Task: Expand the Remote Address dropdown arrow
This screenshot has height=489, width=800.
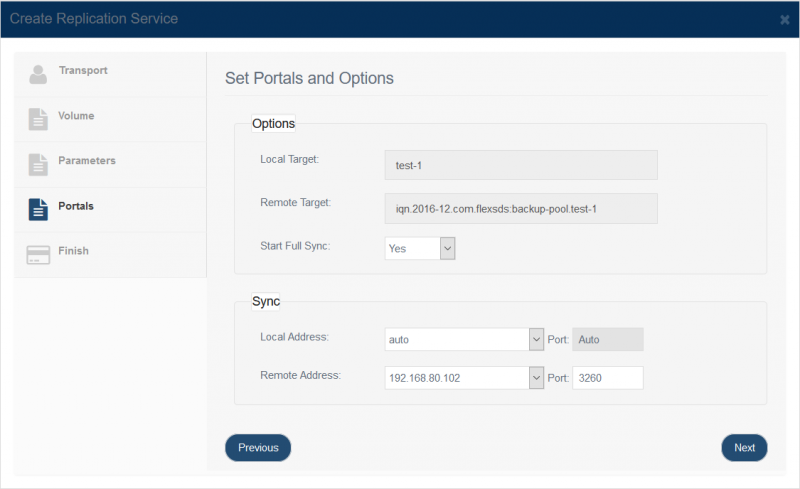Action: tap(536, 378)
